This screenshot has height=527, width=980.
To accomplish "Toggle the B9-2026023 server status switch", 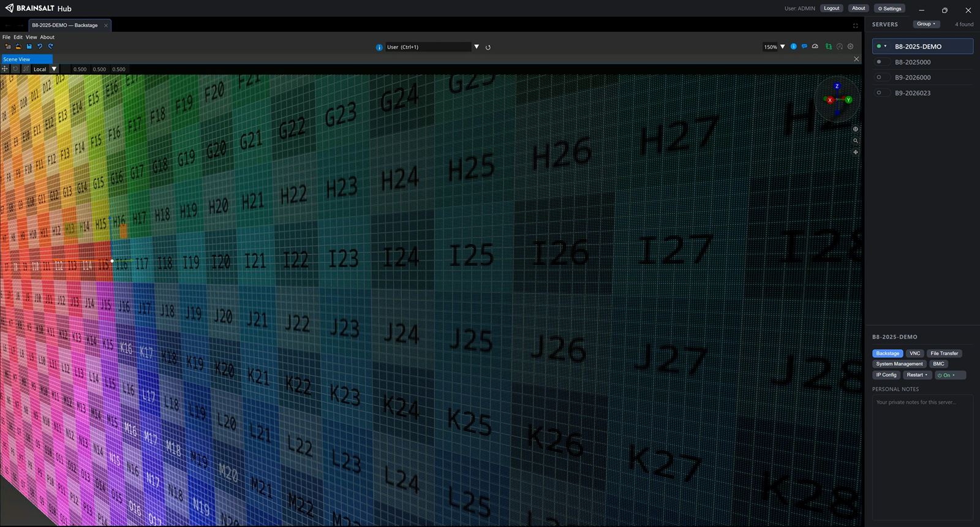I will click(882, 93).
